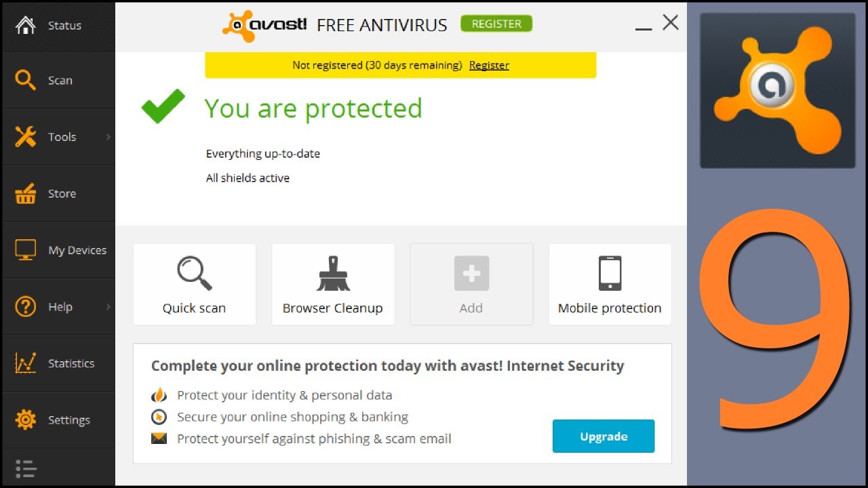Select the My Devices monitor icon
Image resolution: width=868 pixels, height=488 pixels.
click(25, 250)
